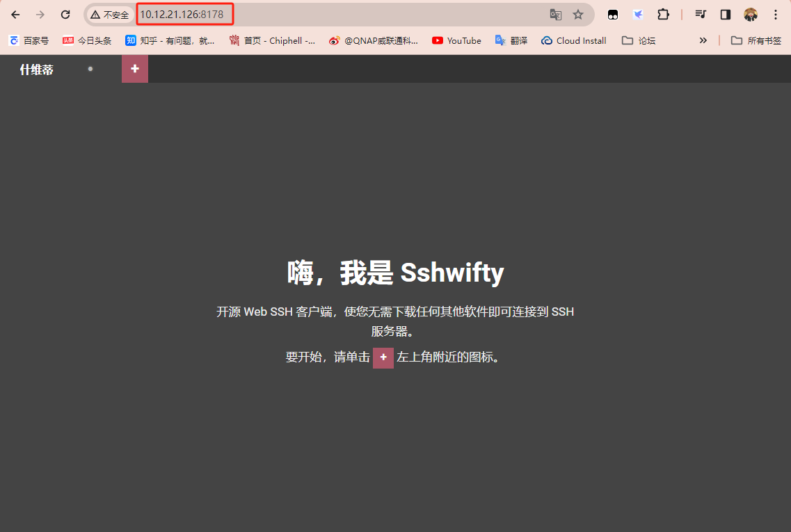Open the extensions puzzle icon
The height and width of the screenshot is (532, 791).
[x=664, y=15]
